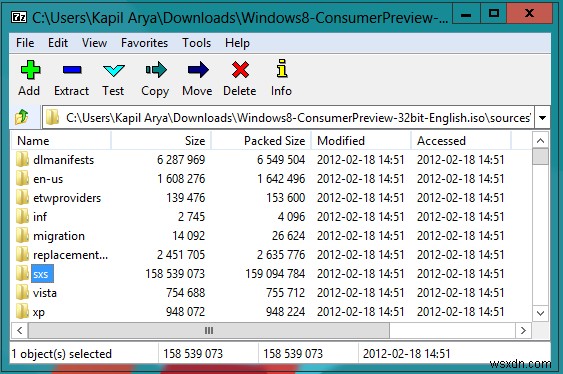Select the vista folder name

click(x=45, y=293)
